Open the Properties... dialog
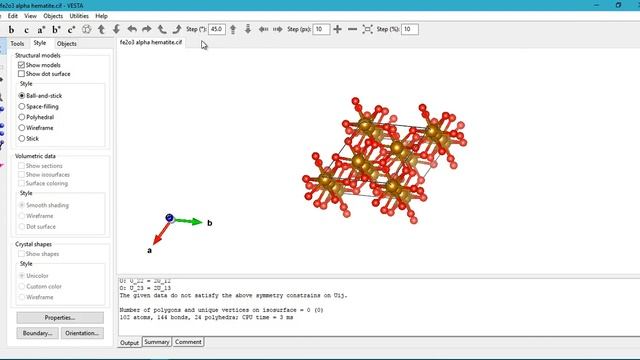 60,318
